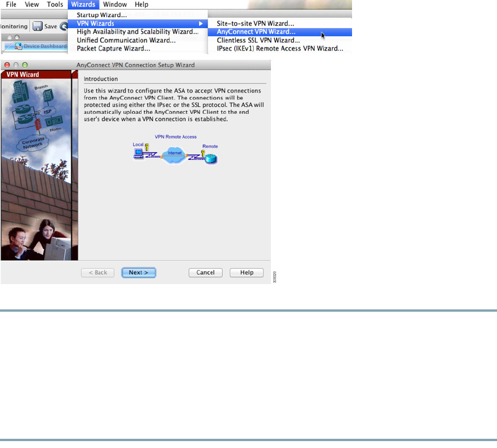The image size is (497, 448).
Task: Close the AnyConnect VPN Connection Setup Wizard
Action: pos(7,65)
